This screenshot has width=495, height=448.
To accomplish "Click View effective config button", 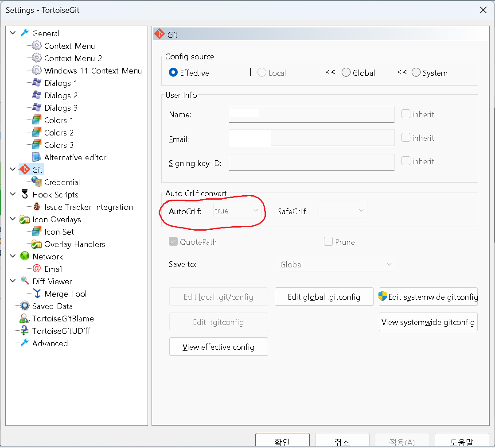I will point(218,347).
